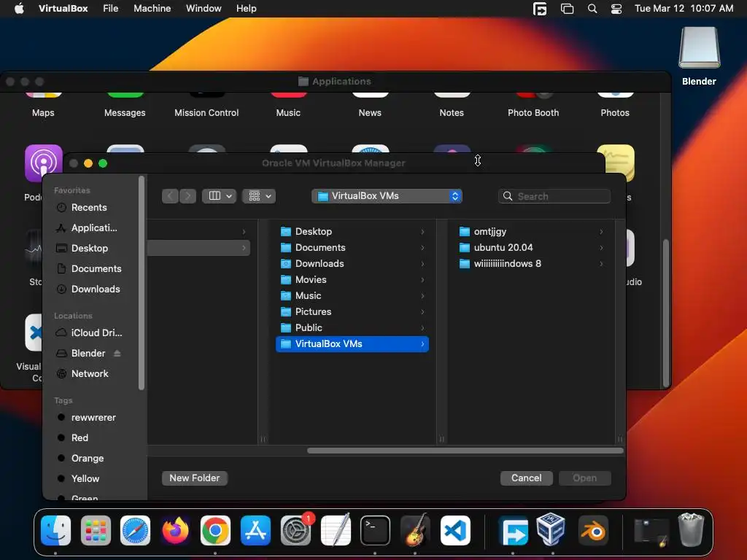Image resolution: width=747 pixels, height=560 pixels.
Task: Launch Launchpad from the Dock
Action: click(96, 531)
